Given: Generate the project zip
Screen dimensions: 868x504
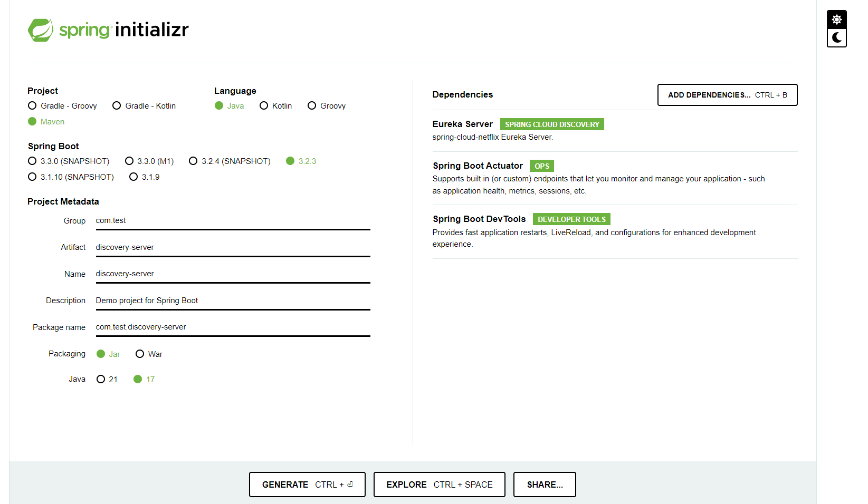Looking at the screenshot, I should click(307, 484).
